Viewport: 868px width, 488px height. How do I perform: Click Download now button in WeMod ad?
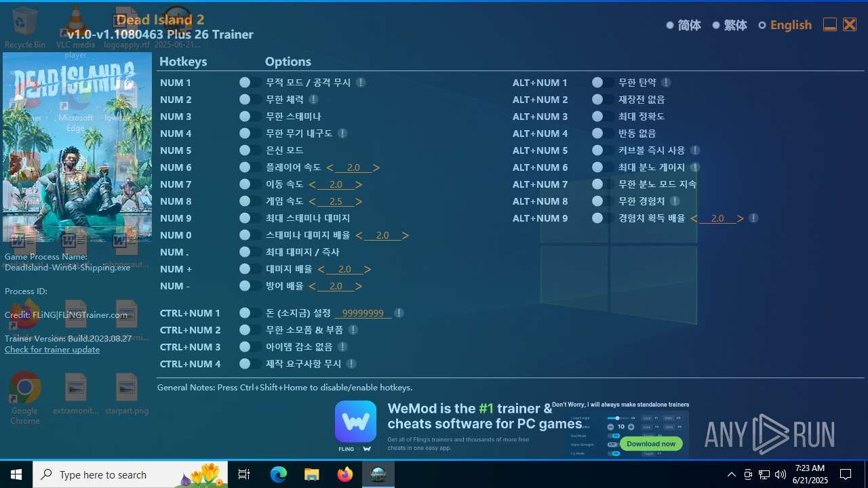[x=651, y=444]
